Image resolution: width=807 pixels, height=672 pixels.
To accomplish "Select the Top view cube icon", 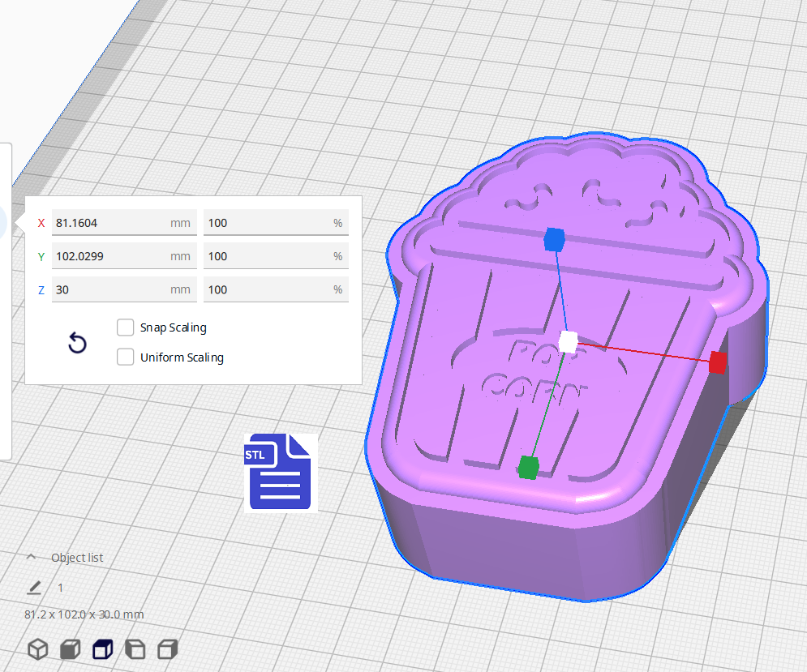I will click(x=102, y=649).
